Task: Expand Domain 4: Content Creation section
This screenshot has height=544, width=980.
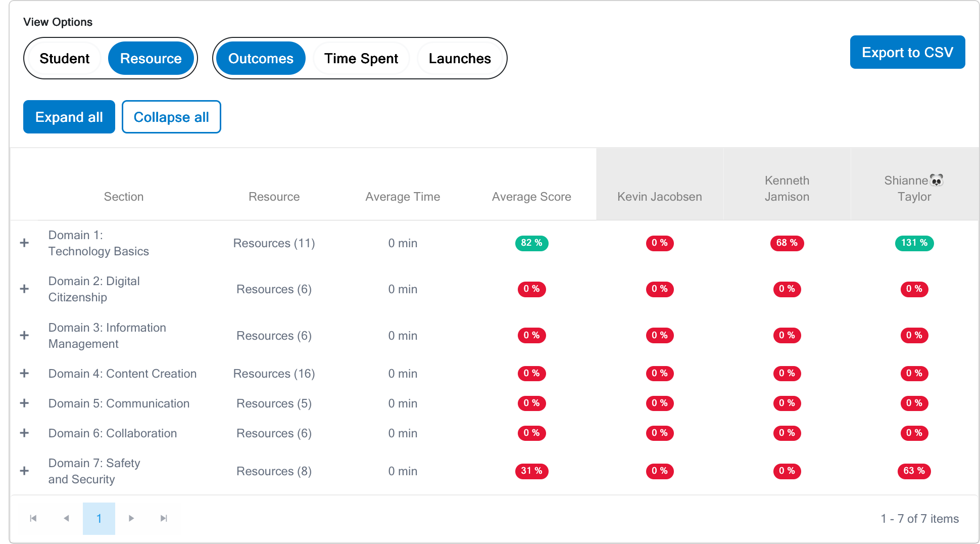Action: 24,374
